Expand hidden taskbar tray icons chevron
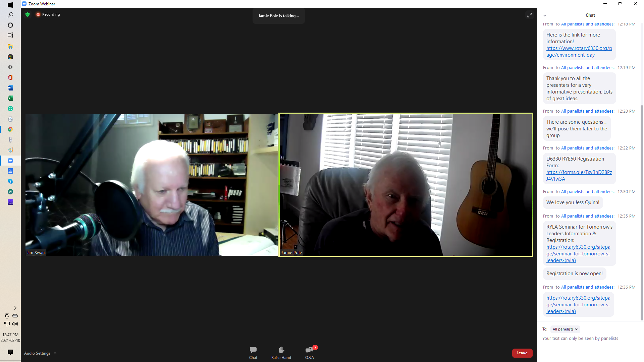 (15, 307)
